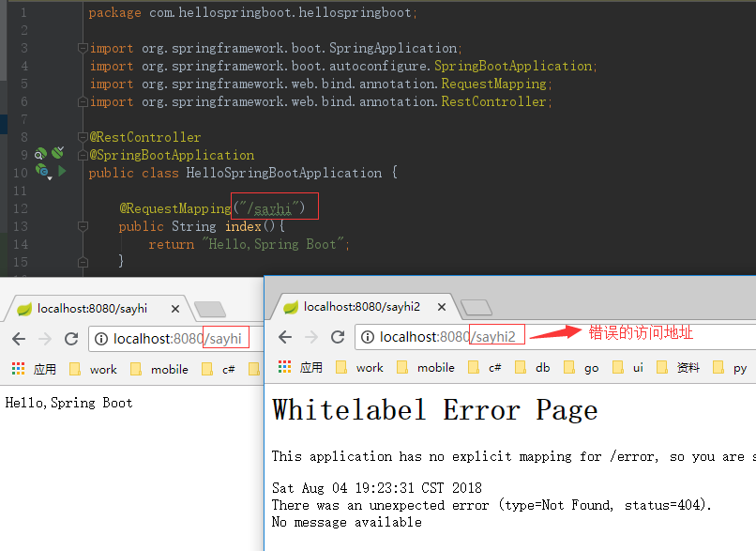The image size is (756, 551).
Task: Open the c# bookmarks folder
Action: point(486,368)
